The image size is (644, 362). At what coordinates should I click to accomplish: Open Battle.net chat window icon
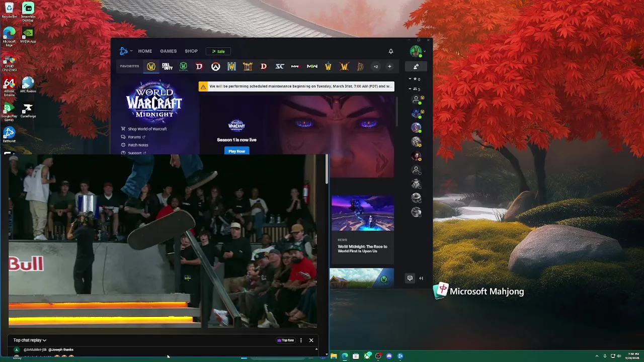click(410, 278)
